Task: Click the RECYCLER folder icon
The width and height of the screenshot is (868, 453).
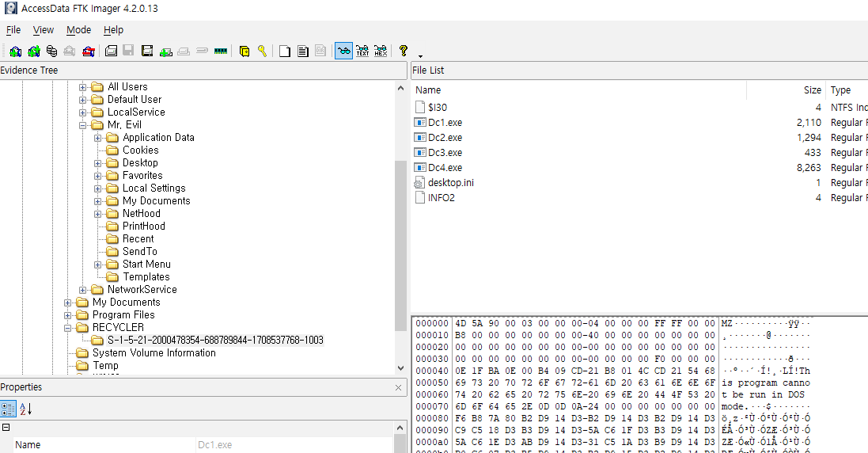Action: 82,327
